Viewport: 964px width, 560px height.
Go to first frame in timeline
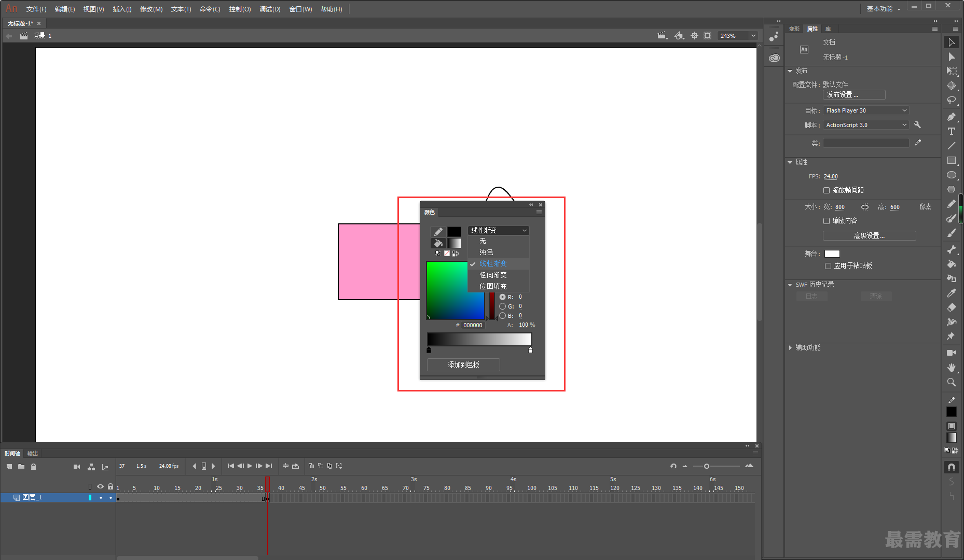pos(231,466)
